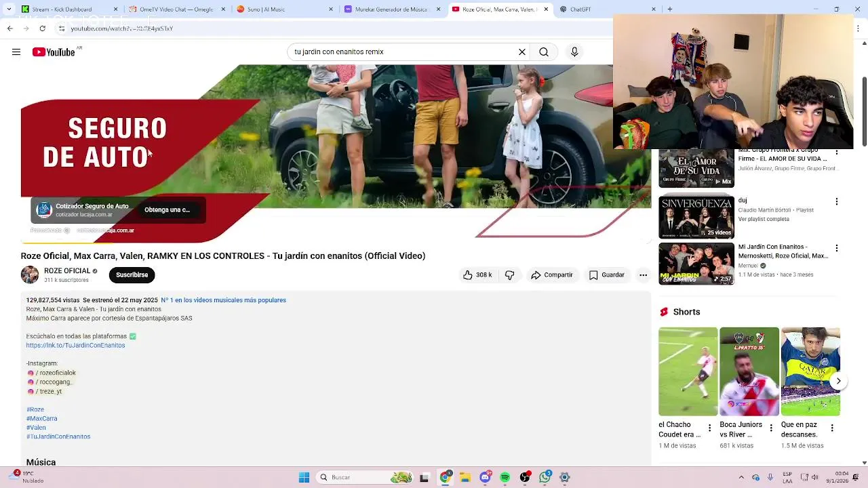Open options for Boca Juniors vs River short
Viewport: 868px width, 488px height.
[771, 428]
